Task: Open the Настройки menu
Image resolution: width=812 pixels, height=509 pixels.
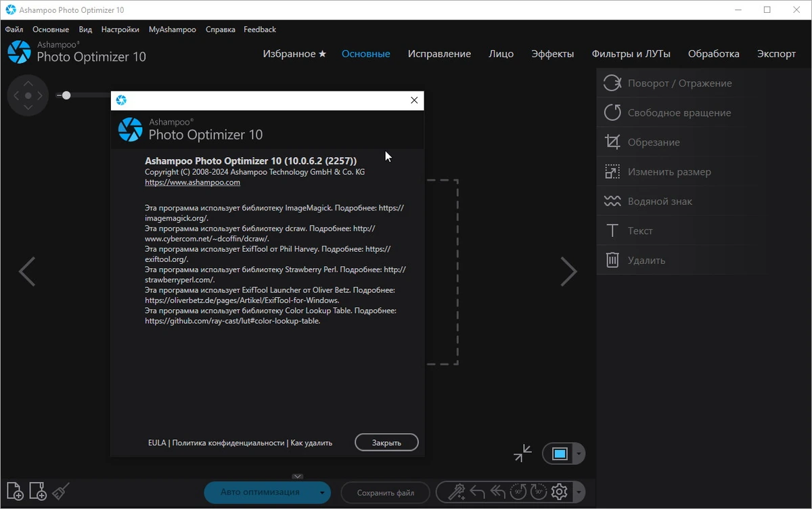Action: coord(120,30)
